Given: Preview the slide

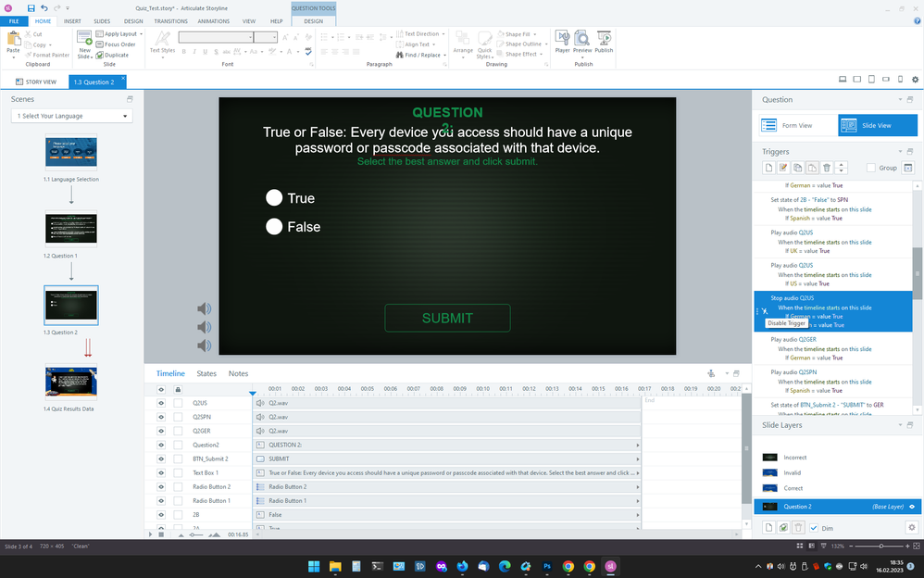Looking at the screenshot, I should click(582, 42).
